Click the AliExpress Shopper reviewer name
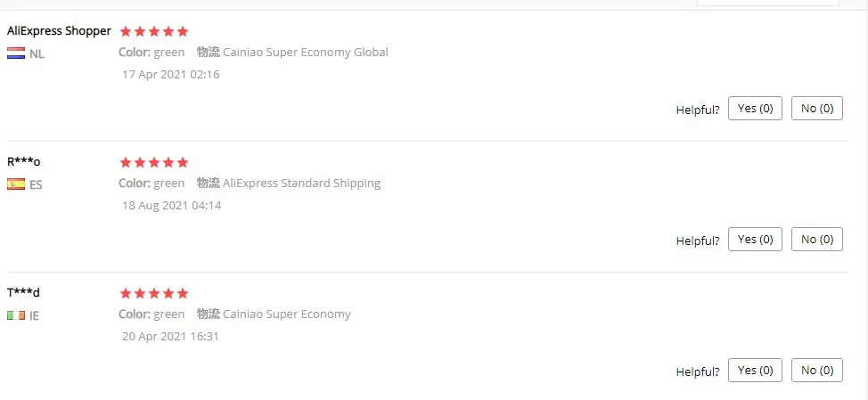 coord(59,31)
